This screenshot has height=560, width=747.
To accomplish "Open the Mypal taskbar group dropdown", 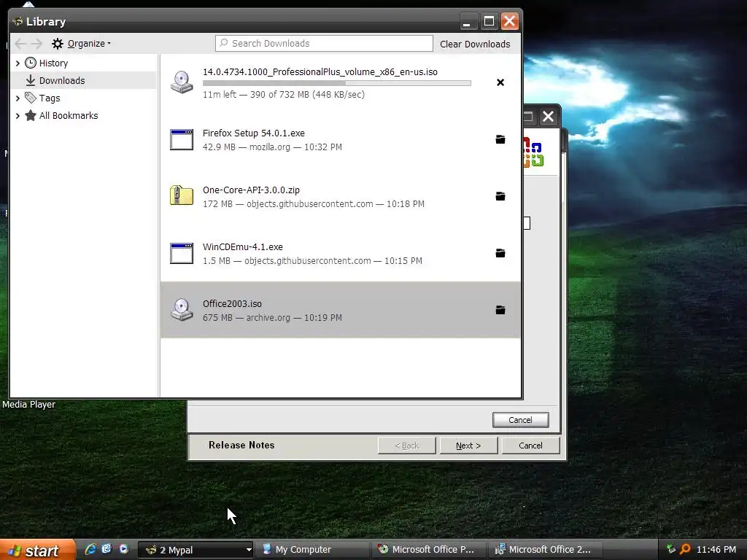I will click(x=248, y=550).
